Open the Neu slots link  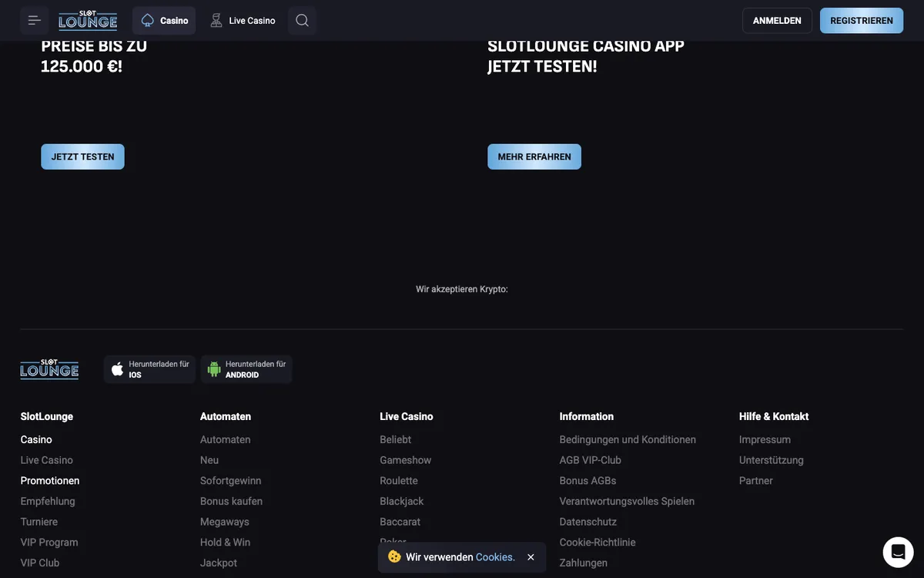[x=209, y=460]
